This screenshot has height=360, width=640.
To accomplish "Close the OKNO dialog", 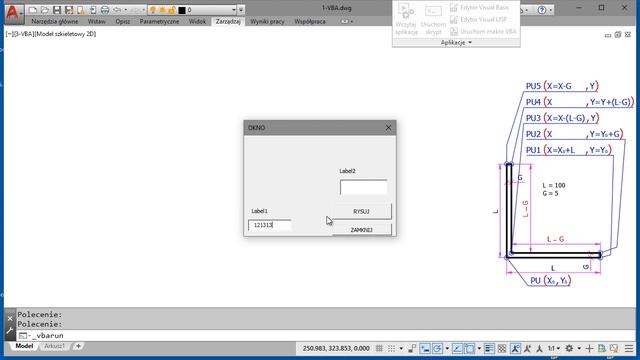I will pos(388,128).
